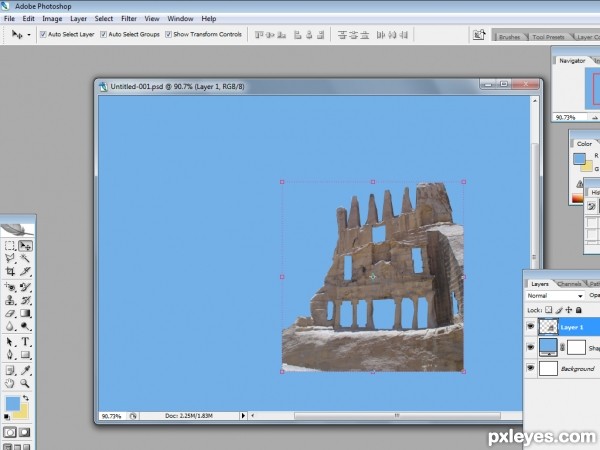Image resolution: width=600 pixels, height=450 pixels.
Task: Open document status bar info arrow
Action: pyautogui.click(x=243, y=416)
